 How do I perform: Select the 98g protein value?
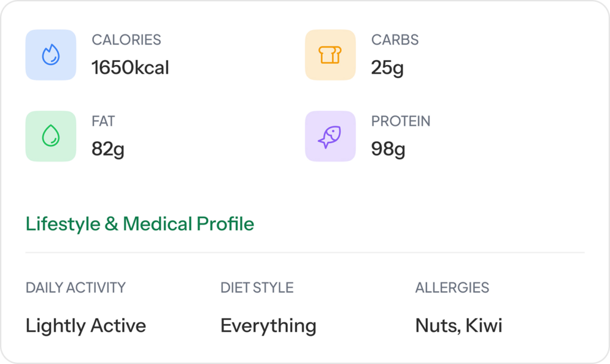tap(388, 149)
